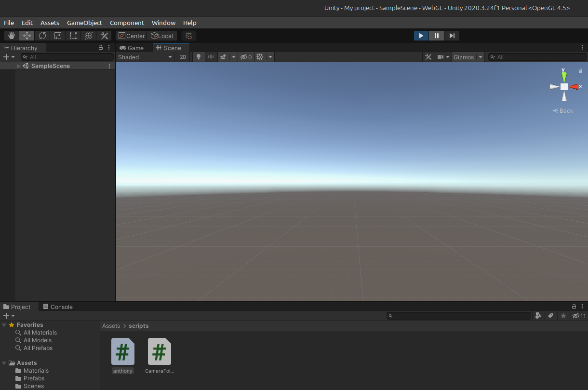Click the Y axis cone on the scene gizmo
This screenshot has width=588, height=390.
(564, 76)
